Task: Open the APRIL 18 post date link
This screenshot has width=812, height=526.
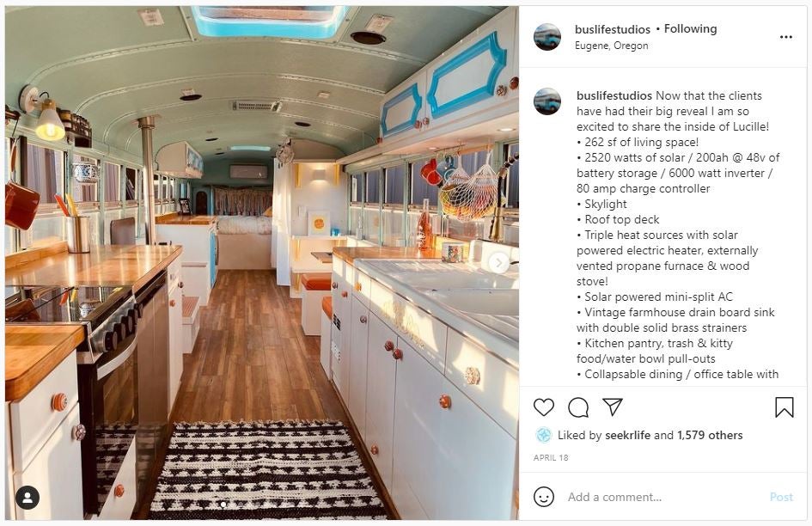Action: (551, 457)
